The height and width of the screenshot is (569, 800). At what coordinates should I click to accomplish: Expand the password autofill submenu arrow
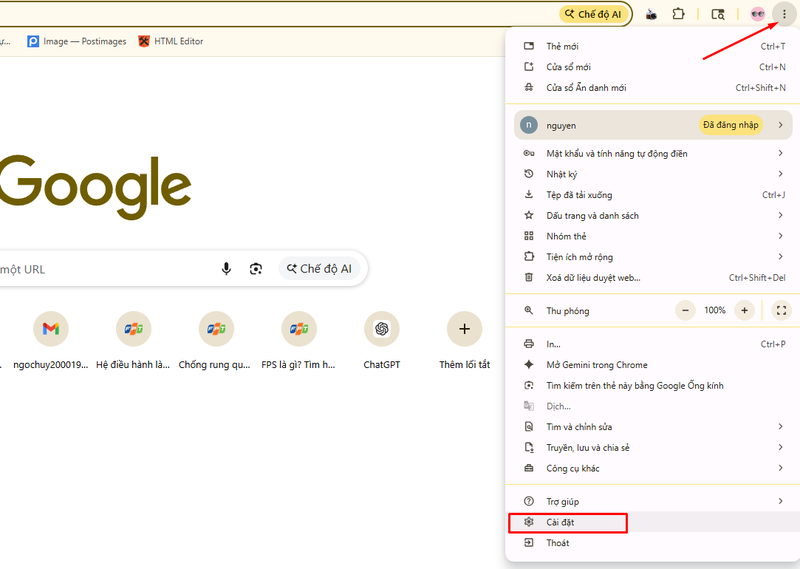tap(780, 153)
